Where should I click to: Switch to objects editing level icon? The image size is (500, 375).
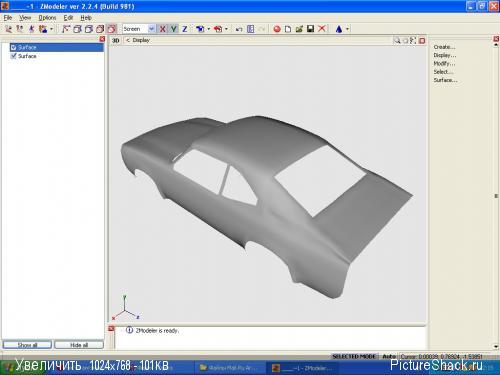43,29
